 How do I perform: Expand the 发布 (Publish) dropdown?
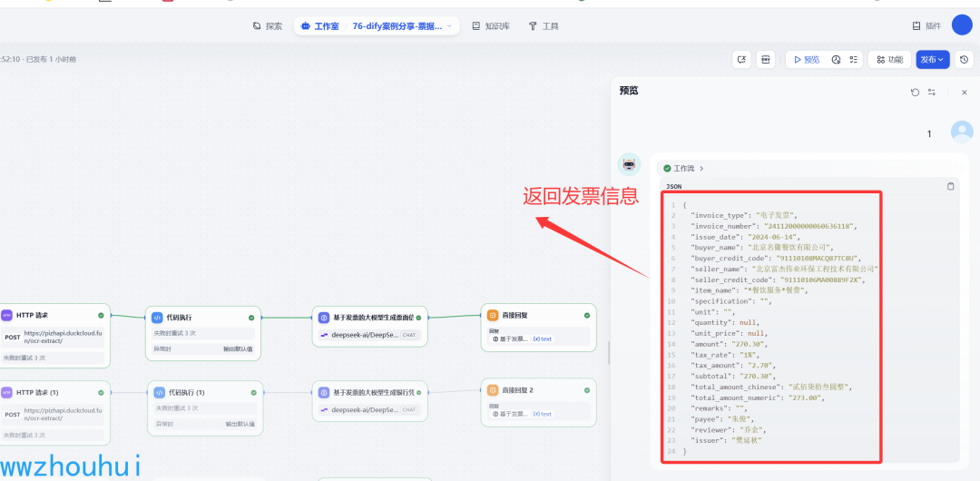[933, 59]
